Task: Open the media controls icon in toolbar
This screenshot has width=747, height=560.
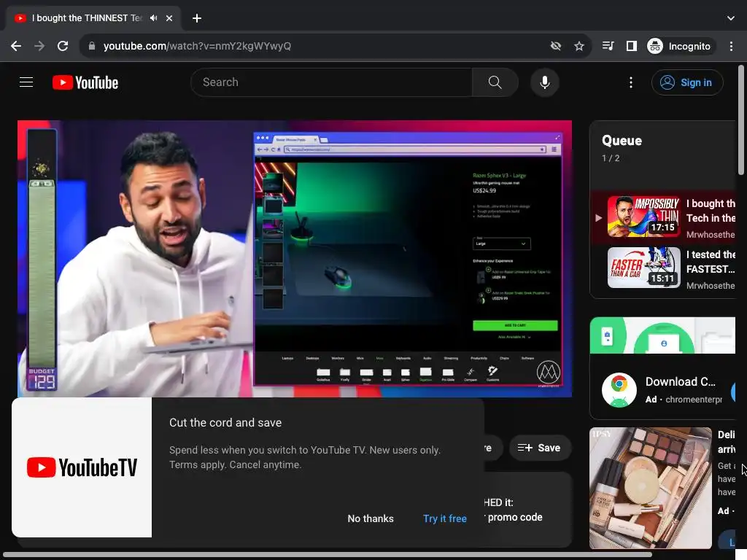Action: [x=608, y=46]
